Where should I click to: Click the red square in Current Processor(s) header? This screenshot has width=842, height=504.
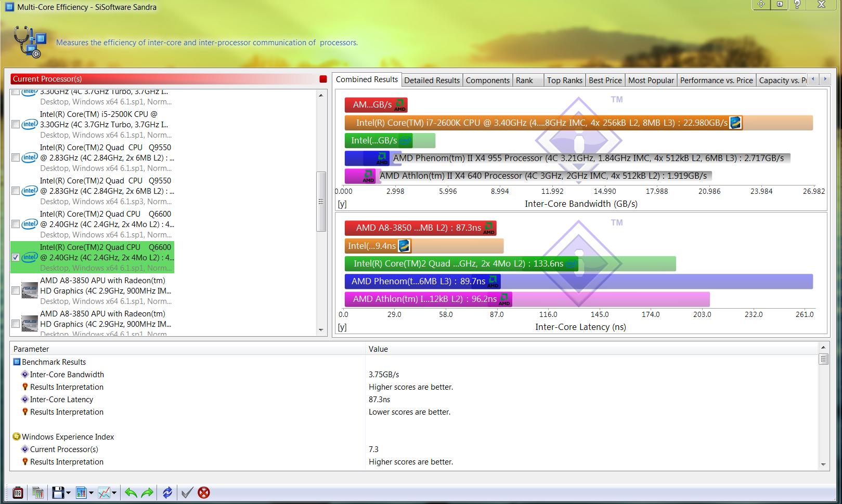(x=323, y=79)
